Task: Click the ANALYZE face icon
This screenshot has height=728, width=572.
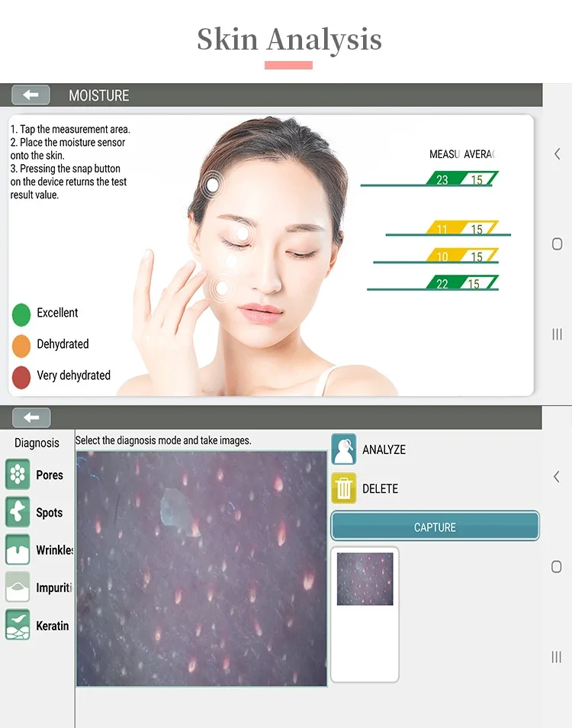Action: (x=344, y=449)
